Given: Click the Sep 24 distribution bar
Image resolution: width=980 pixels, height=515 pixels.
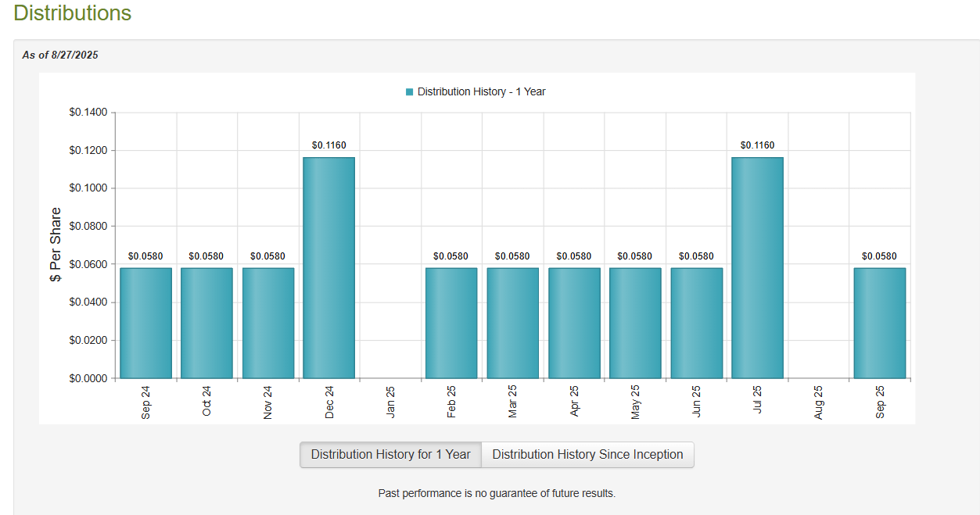Looking at the screenshot, I should click(x=145, y=323).
